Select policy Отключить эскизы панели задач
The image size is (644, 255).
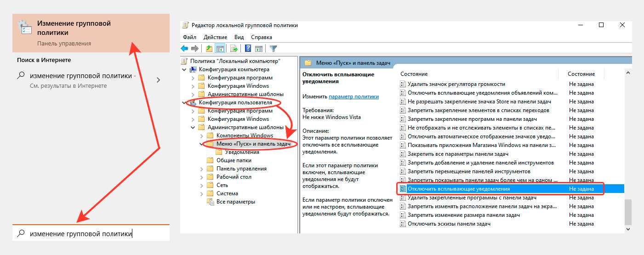(x=449, y=224)
